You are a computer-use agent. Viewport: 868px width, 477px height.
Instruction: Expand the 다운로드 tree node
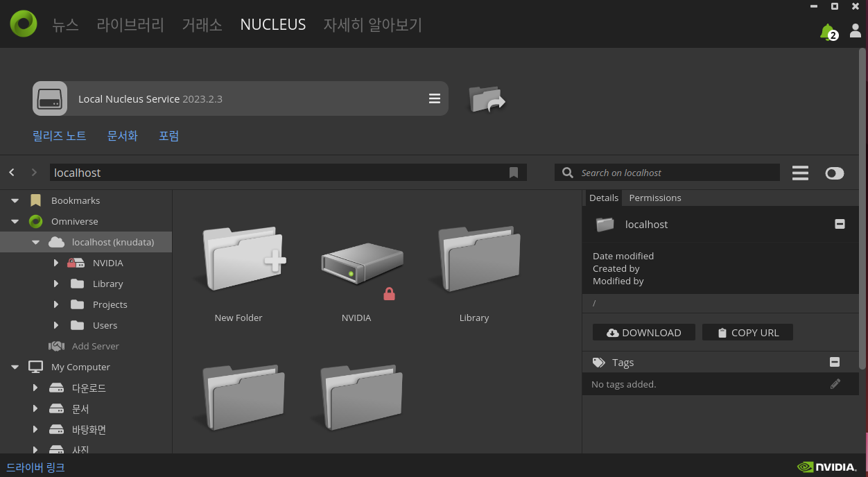(x=35, y=388)
